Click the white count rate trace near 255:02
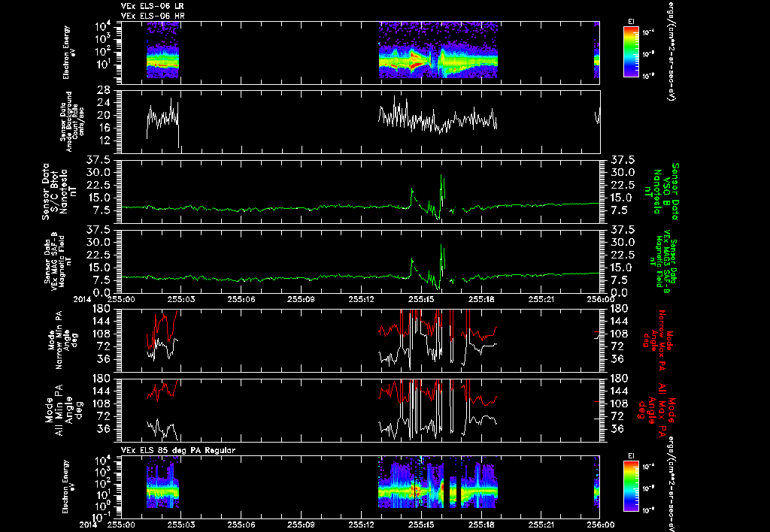The height and width of the screenshot is (532, 770). pyautogui.click(x=163, y=118)
